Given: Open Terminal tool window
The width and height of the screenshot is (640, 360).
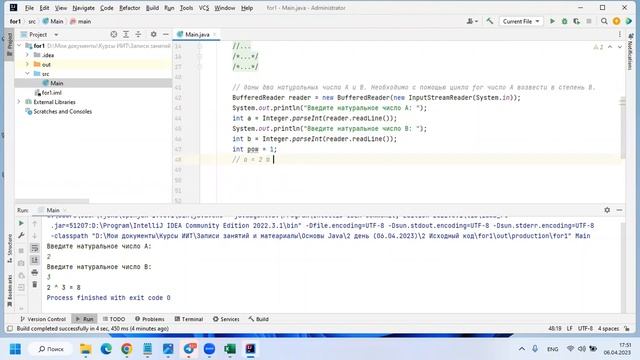Looking at the screenshot, I should pos(189,319).
